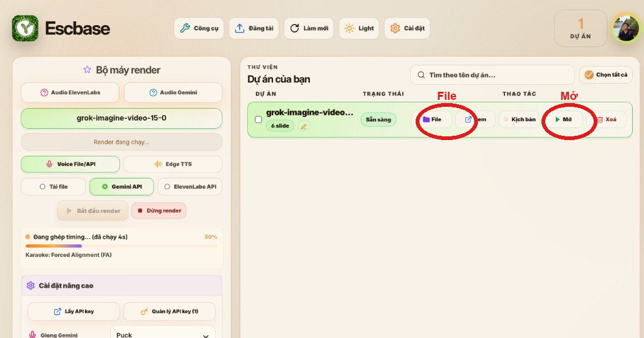Image resolution: width=644 pixels, height=338 pixels.
Task: Click the Escbase leaf logo icon
Action: [x=25, y=28]
